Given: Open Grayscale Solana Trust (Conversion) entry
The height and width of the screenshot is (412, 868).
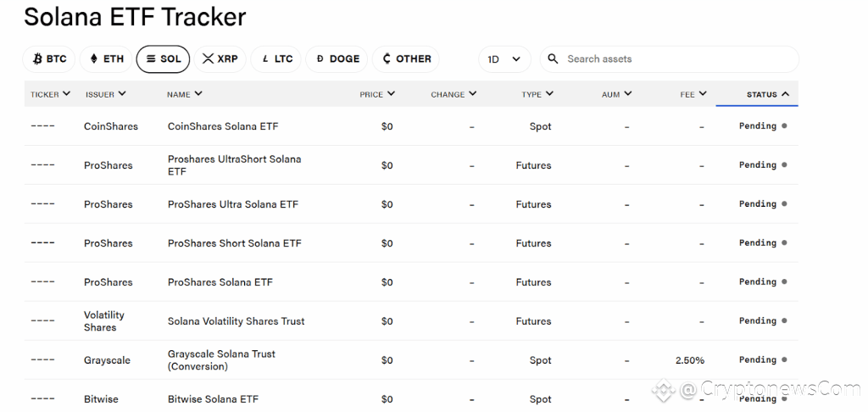Looking at the screenshot, I should point(221,360).
